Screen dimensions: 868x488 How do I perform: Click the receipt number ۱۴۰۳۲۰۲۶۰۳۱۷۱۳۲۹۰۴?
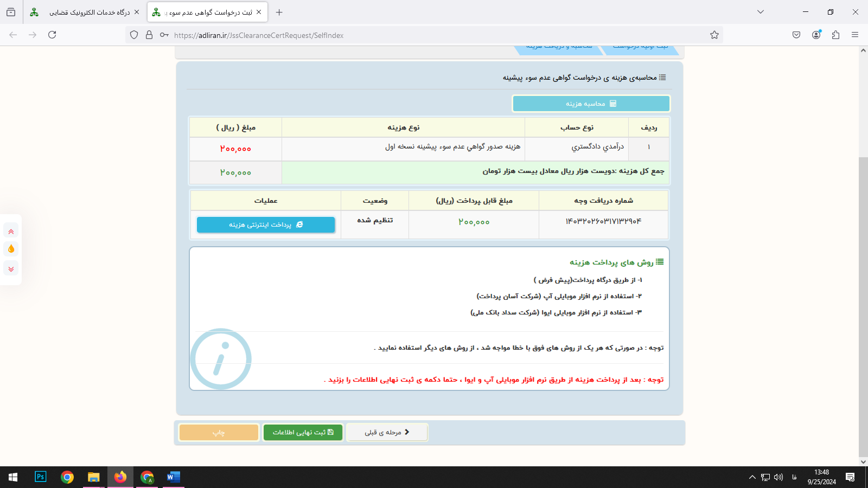tap(603, 221)
